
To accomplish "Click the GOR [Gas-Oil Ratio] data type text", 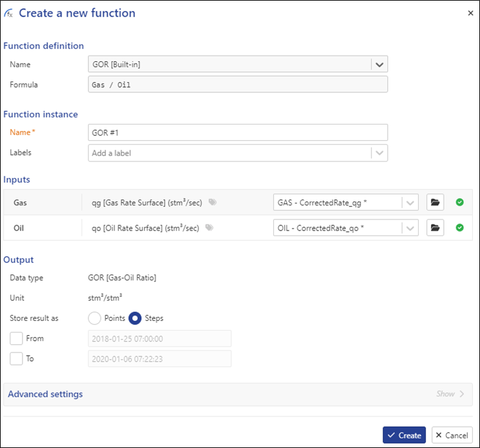I will coord(122,278).
